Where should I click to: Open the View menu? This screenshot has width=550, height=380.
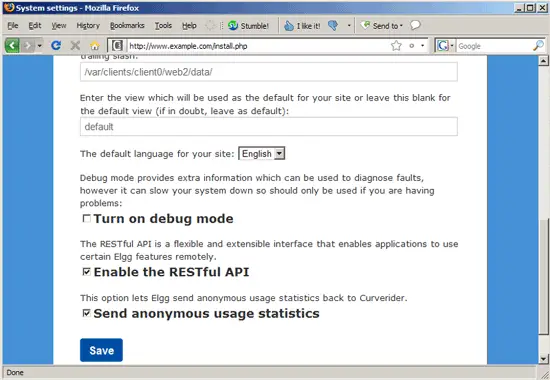59,26
